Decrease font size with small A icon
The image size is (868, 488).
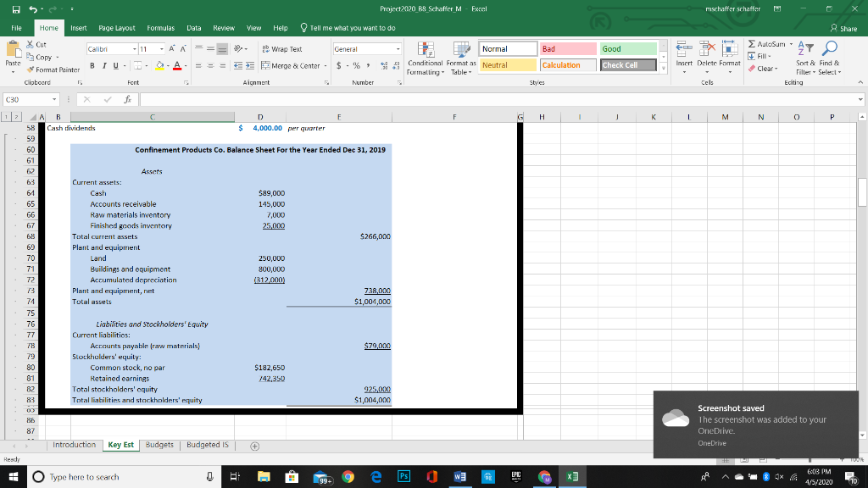coord(183,48)
